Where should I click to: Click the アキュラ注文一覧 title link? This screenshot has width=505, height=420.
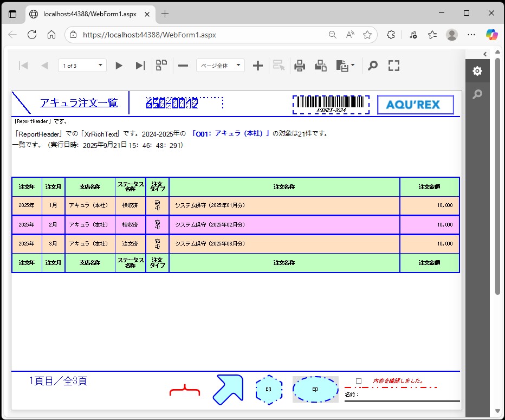79,103
